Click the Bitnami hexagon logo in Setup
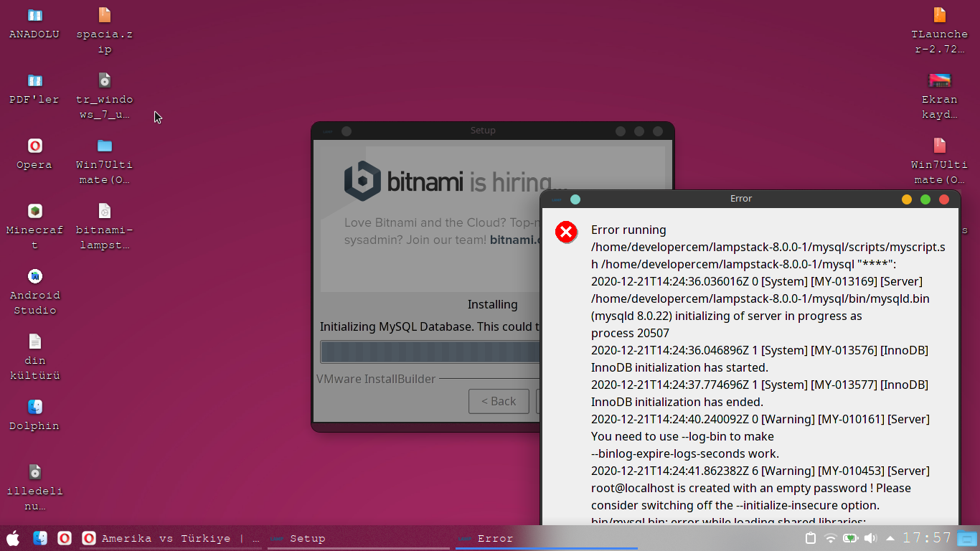Image resolution: width=980 pixels, height=551 pixels. pyautogui.click(x=362, y=181)
